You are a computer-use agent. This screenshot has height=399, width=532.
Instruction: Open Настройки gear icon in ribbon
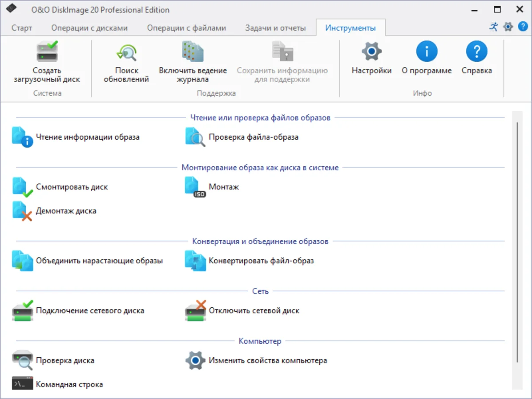pos(372,52)
